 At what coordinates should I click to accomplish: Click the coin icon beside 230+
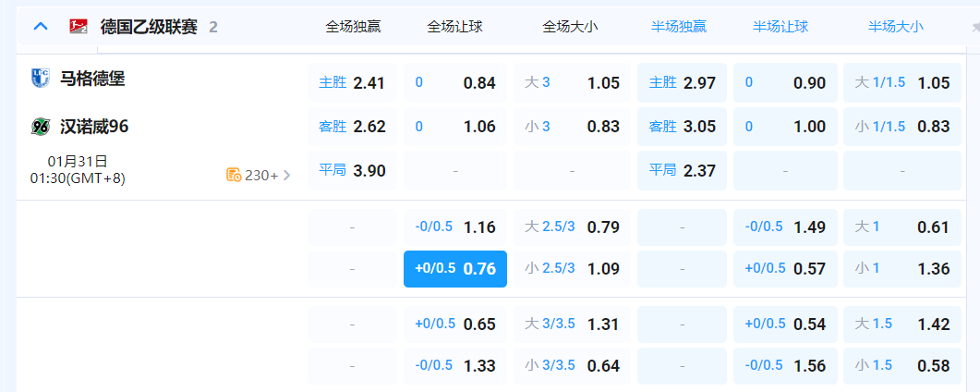(x=234, y=175)
